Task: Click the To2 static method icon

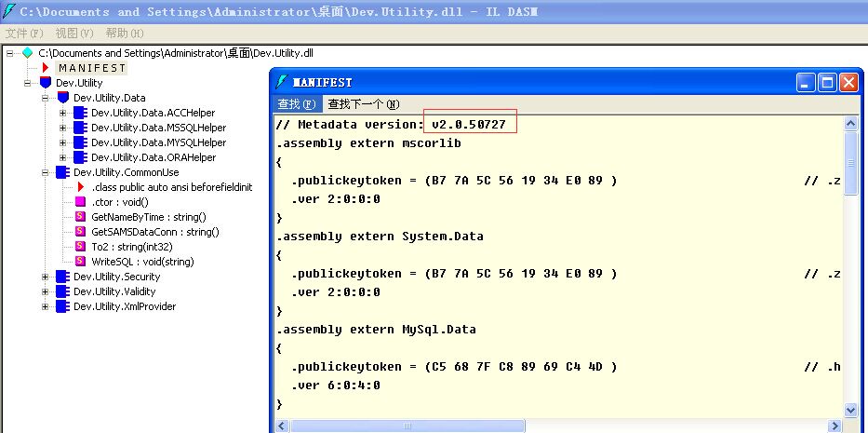Action: point(80,247)
